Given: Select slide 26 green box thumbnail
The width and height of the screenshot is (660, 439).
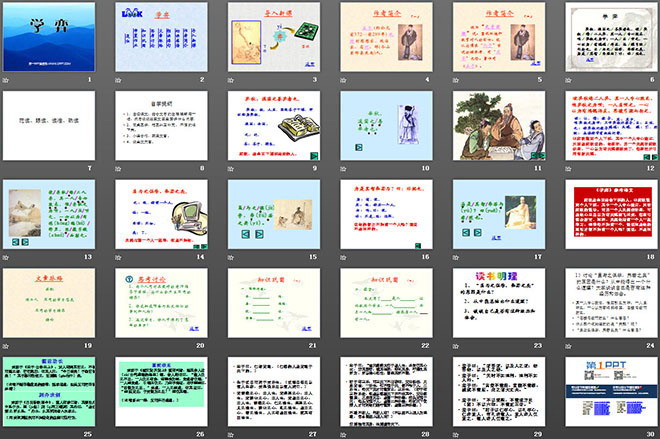Looking at the screenshot, I should (162, 392).
